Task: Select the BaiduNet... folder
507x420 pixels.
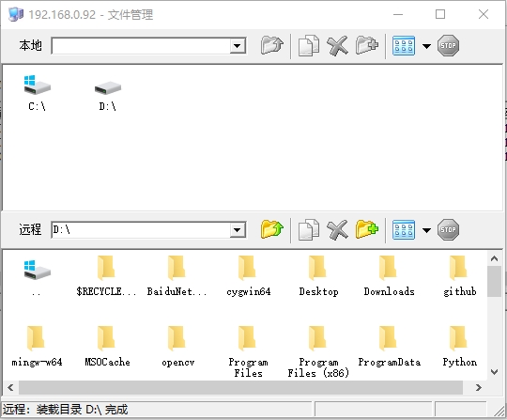Action: (177, 276)
